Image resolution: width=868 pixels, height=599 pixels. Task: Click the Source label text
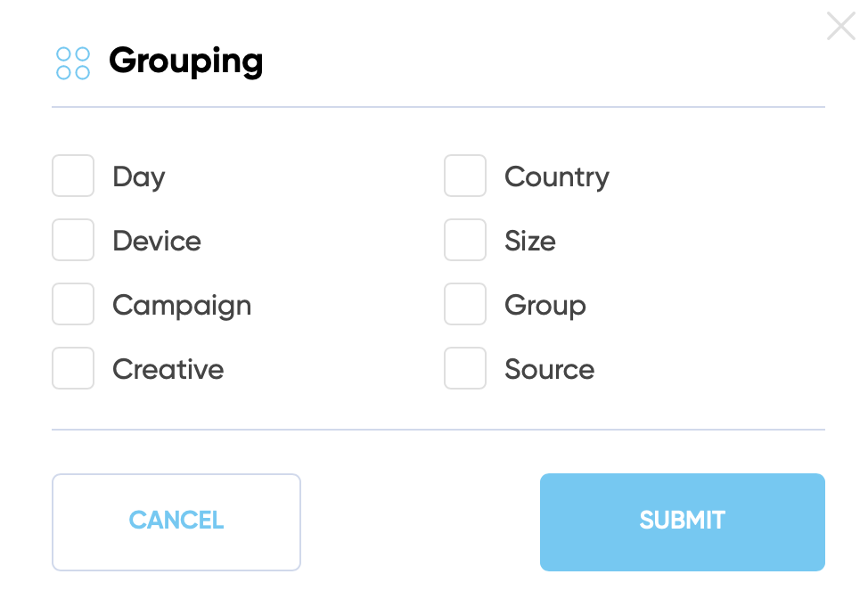point(550,369)
